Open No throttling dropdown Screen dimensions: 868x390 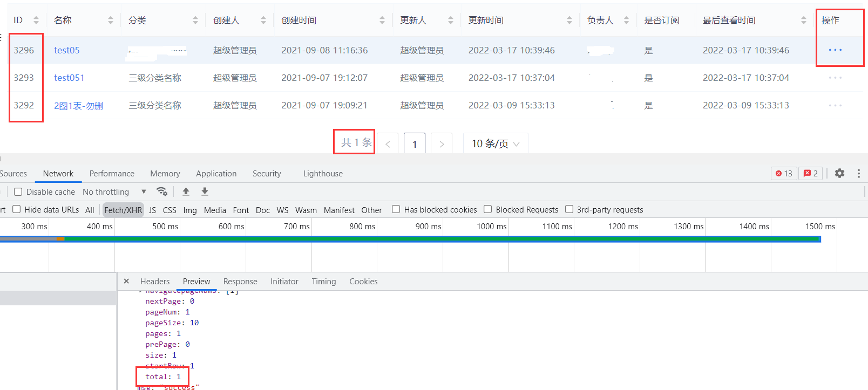[114, 192]
